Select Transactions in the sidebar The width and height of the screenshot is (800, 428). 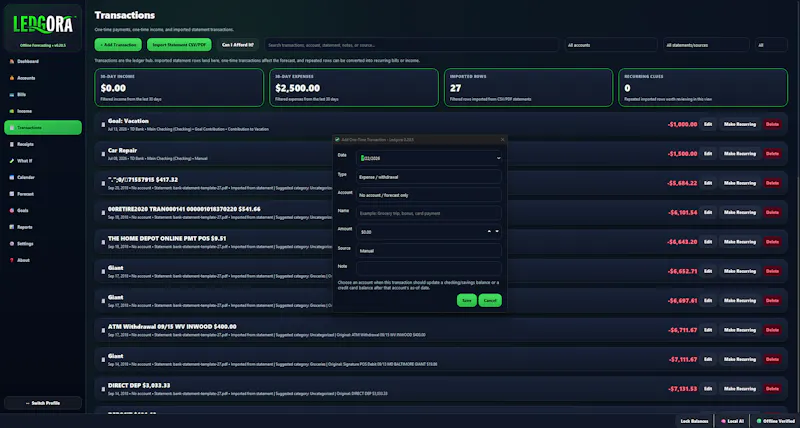pos(43,128)
